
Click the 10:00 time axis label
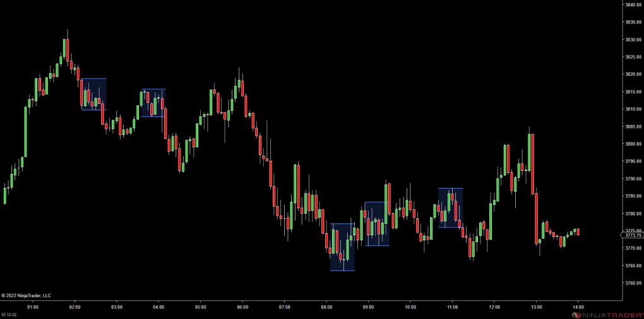(x=410, y=307)
